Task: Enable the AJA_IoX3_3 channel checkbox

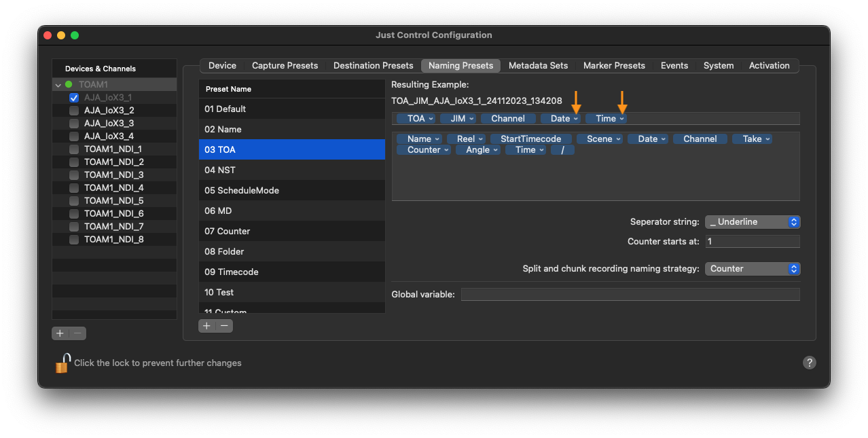Action: click(x=74, y=124)
